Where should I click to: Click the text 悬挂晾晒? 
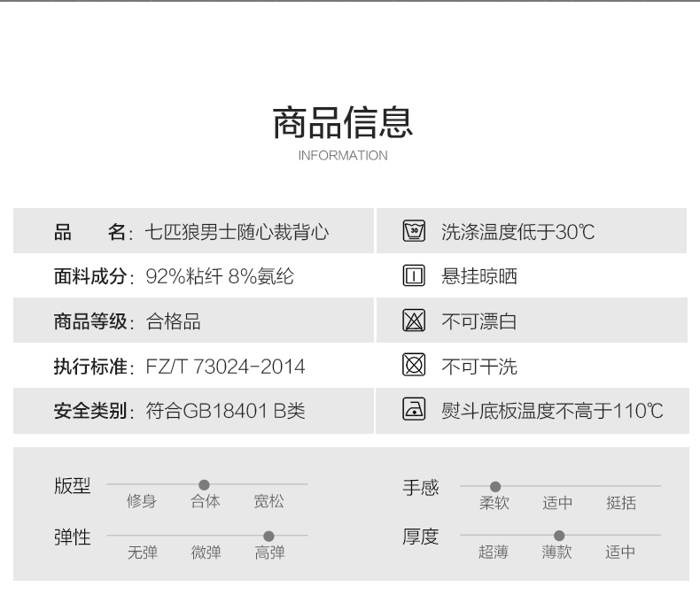click(x=479, y=276)
